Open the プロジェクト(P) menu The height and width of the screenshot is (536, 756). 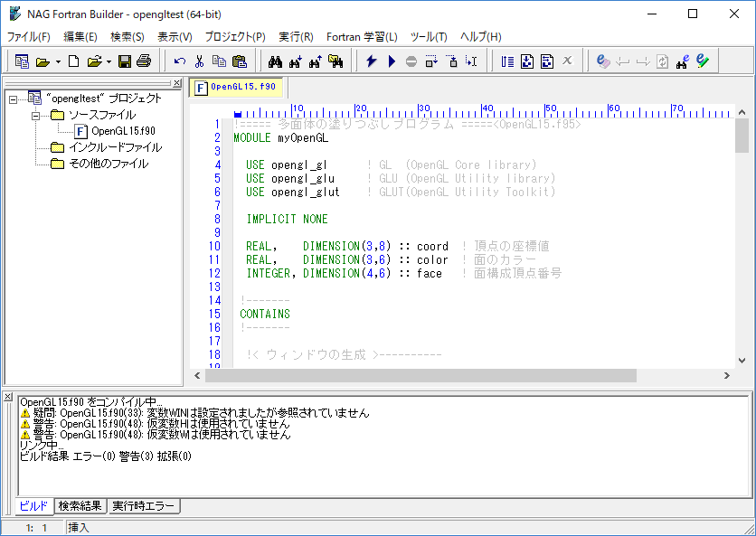(x=235, y=37)
